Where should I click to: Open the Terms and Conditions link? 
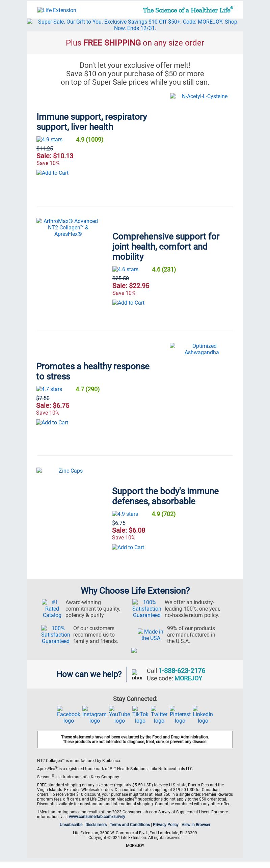coord(130,824)
